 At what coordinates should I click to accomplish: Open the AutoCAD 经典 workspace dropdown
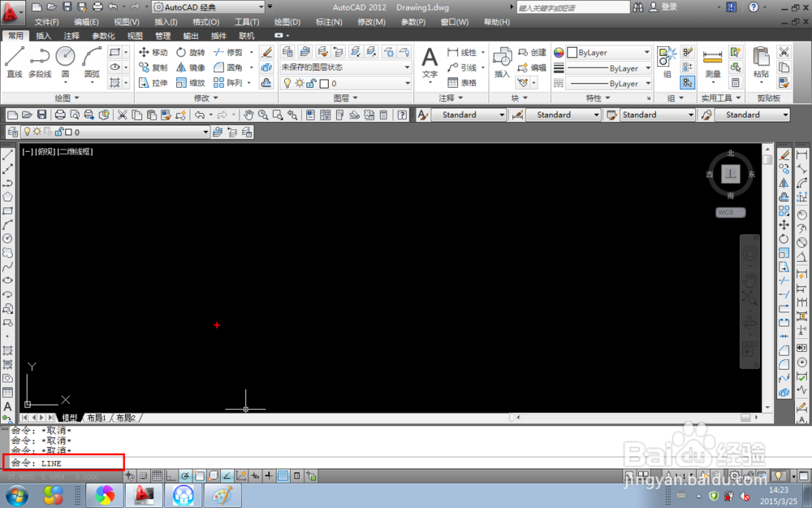(x=209, y=7)
